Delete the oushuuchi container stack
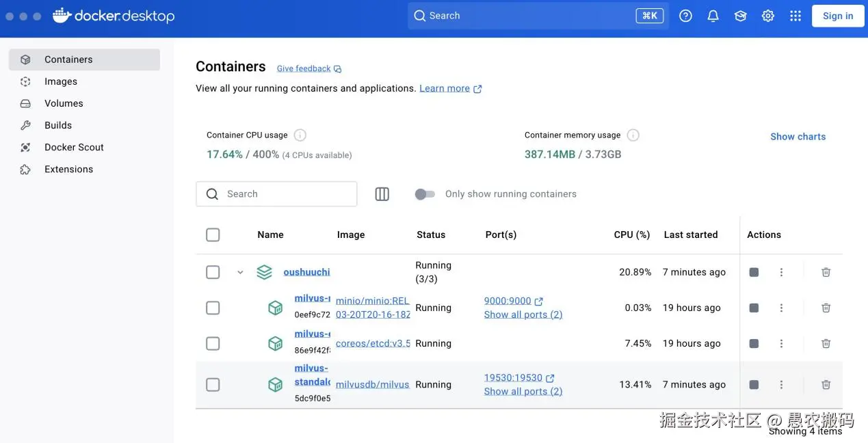The height and width of the screenshot is (443, 868). (x=826, y=272)
